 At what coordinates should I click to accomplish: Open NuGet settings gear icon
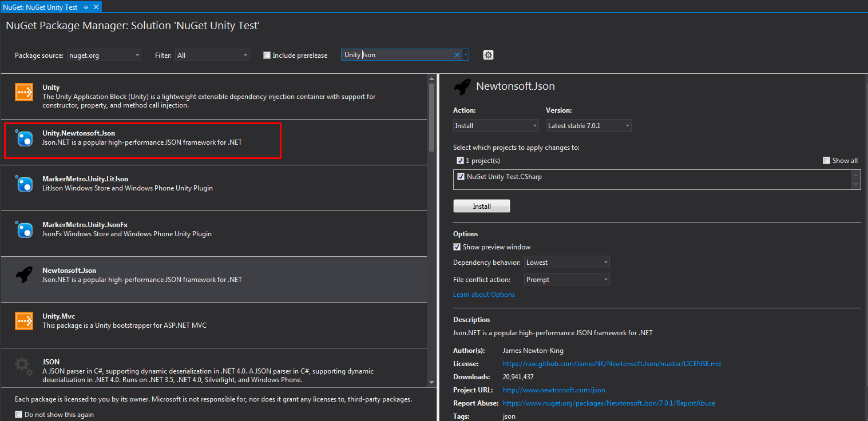488,55
